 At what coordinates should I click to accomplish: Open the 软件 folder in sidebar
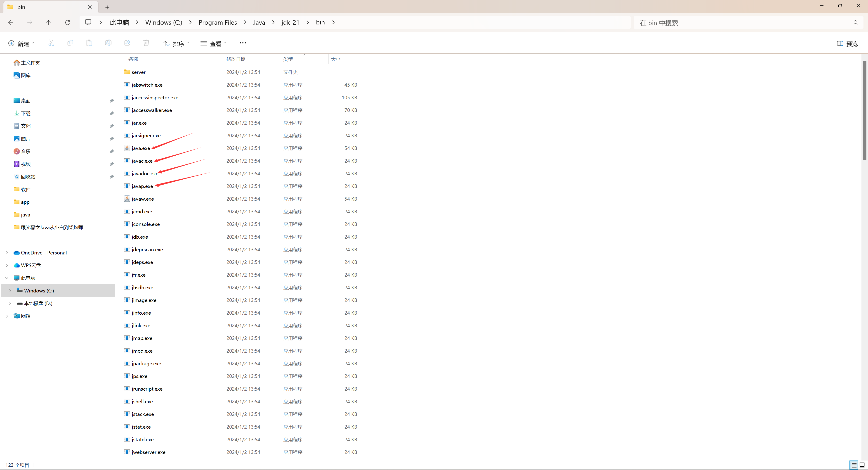(x=22, y=190)
